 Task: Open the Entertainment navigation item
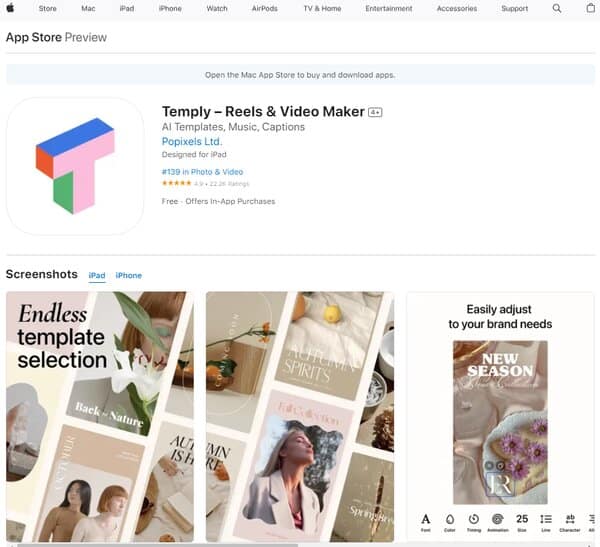(389, 8)
